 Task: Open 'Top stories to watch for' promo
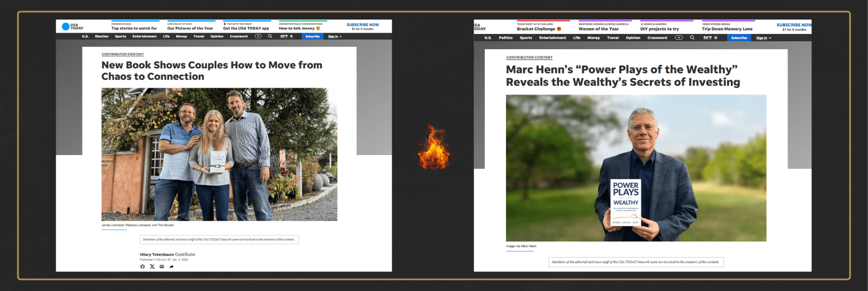[134, 28]
